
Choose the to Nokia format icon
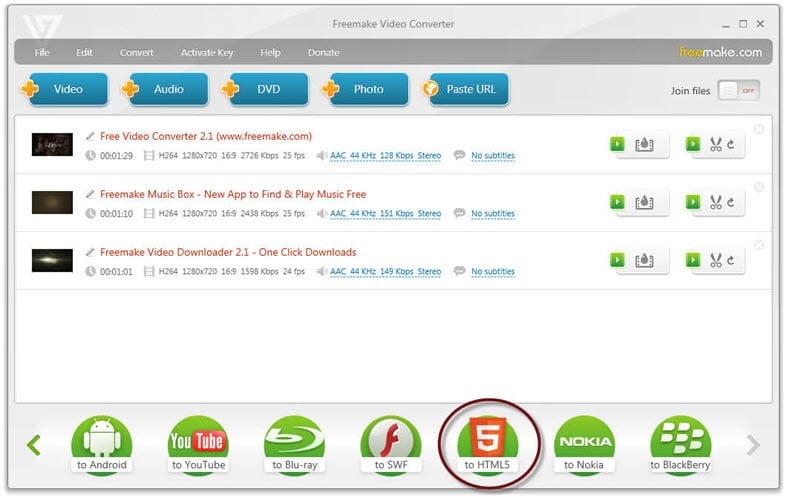(x=583, y=444)
